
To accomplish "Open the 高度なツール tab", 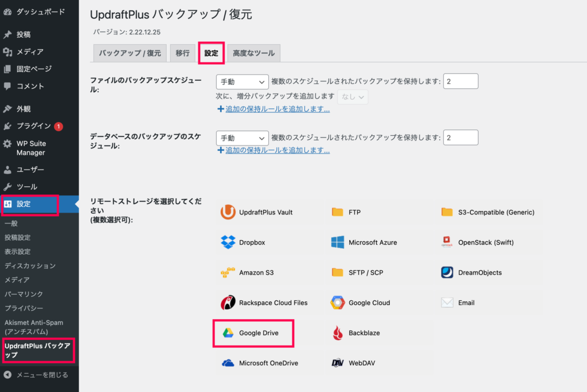I will (x=254, y=53).
